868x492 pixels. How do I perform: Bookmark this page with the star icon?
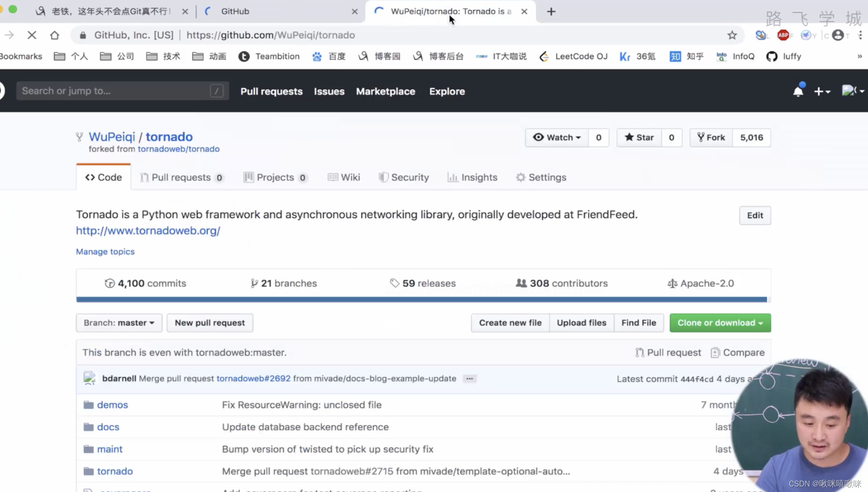coord(732,35)
